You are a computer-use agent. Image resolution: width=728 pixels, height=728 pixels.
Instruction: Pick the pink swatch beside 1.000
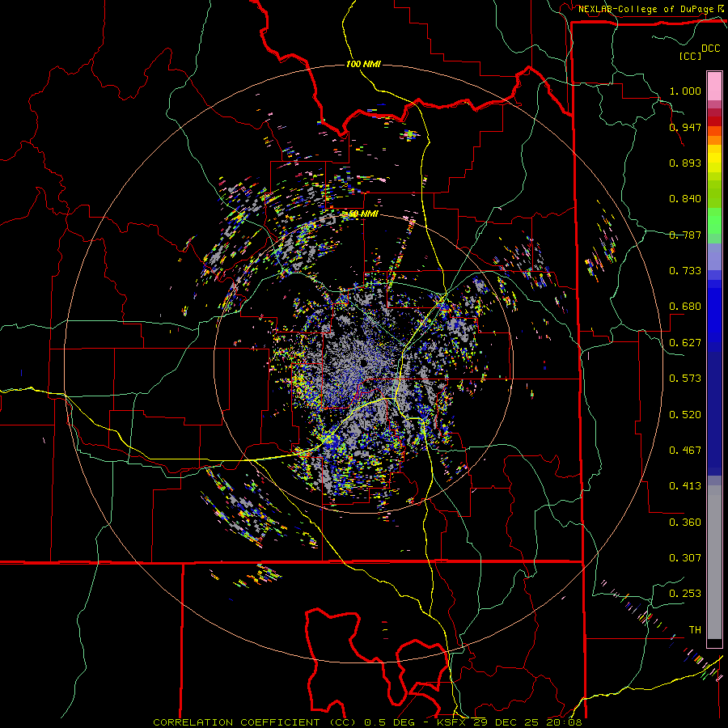pyautogui.click(x=714, y=87)
